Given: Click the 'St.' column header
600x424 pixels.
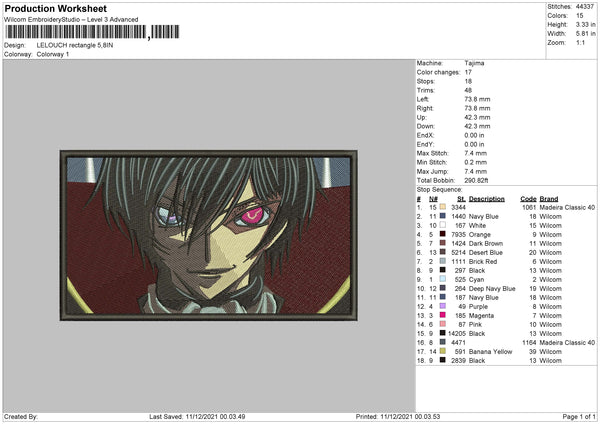Looking at the screenshot, I should [x=461, y=199].
